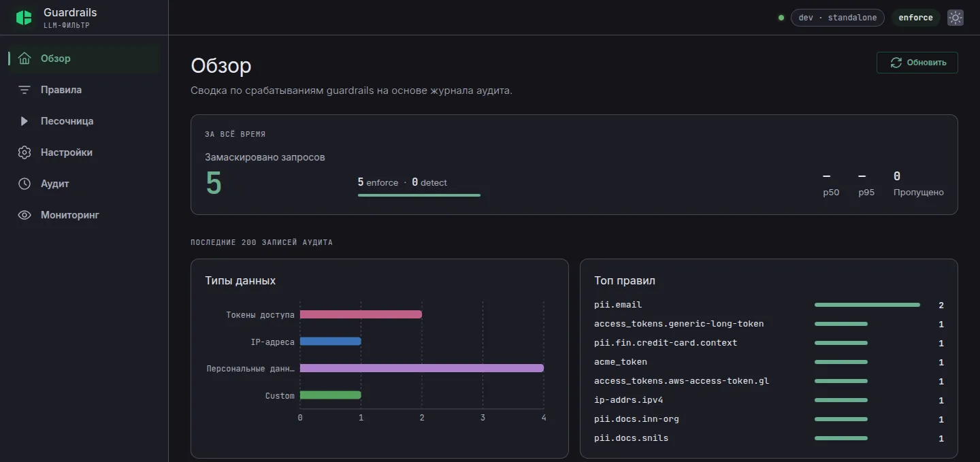Toggle the enforce mode badge
This screenshot has height=462, width=980.
click(915, 18)
